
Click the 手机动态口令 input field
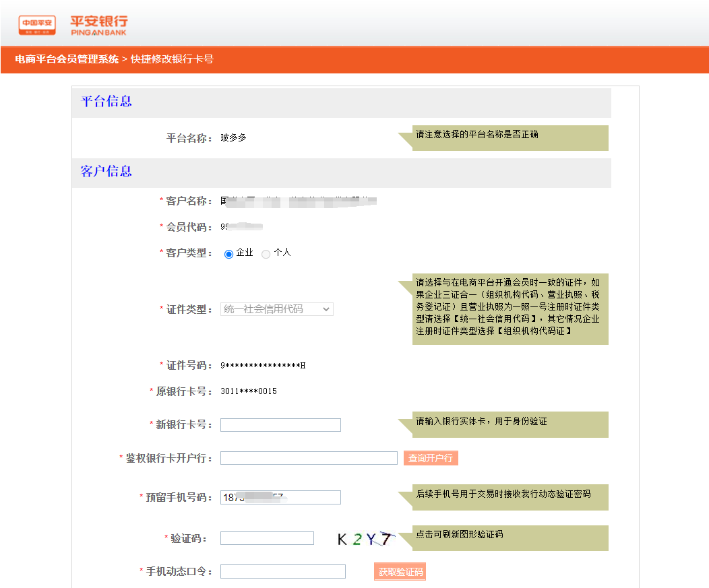coord(282,571)
